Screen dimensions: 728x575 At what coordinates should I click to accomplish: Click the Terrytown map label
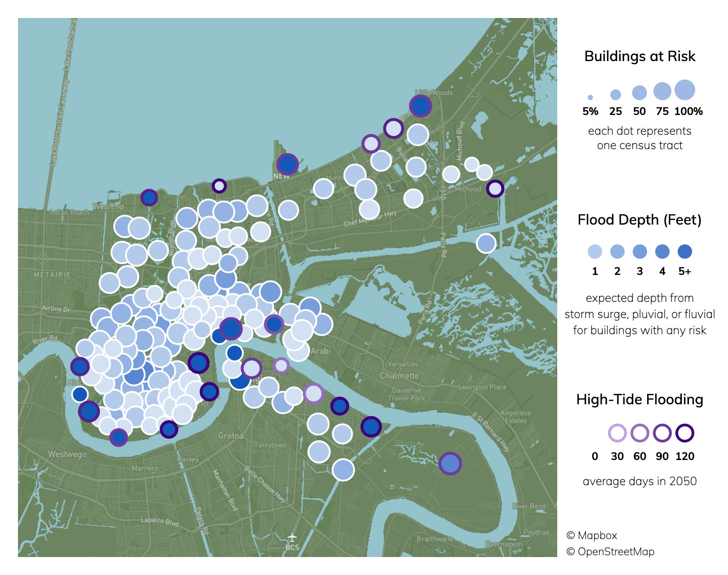pos(270,445)
